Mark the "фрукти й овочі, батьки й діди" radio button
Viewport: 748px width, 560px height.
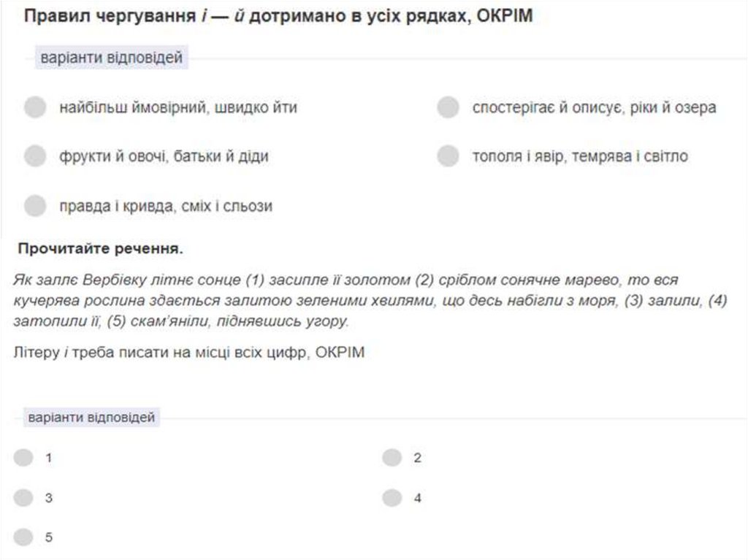click(x=35, y=156)
